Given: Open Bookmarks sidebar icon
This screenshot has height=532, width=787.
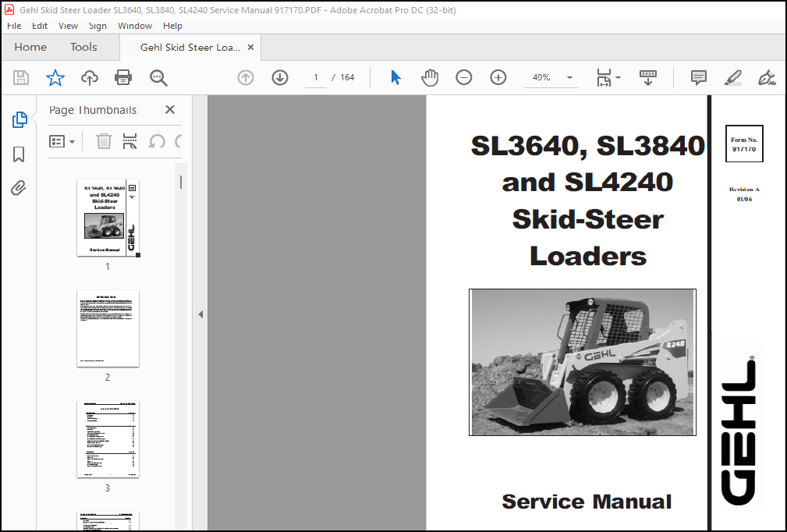Looking at the screenshot, I should pyautogui.click(x=19, y=154).
